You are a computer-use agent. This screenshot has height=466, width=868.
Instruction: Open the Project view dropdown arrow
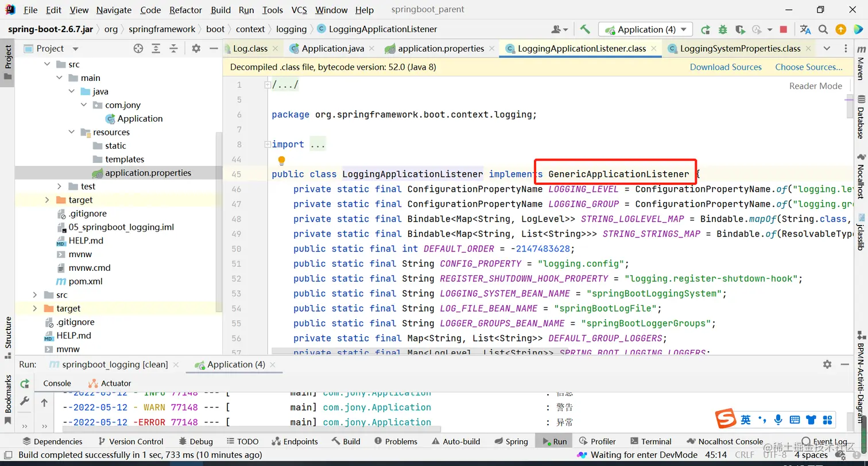75,49
